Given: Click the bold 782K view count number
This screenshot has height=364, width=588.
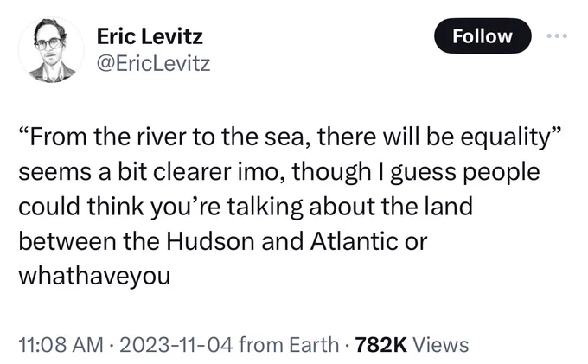Looking at the screenshot, I should click(x=380, y=345).
